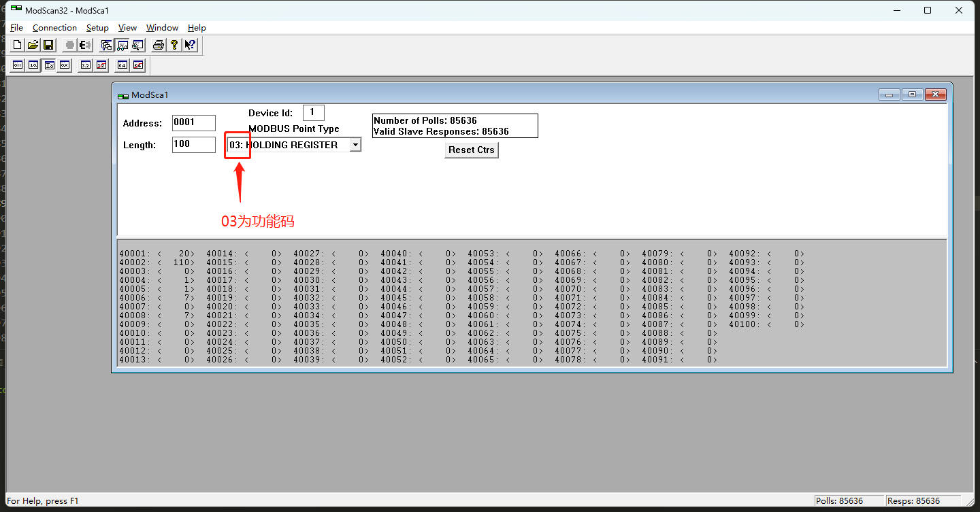Open About via yellow question mark icon
Viewport: 980px width, 512px height.
click(174, 45)
